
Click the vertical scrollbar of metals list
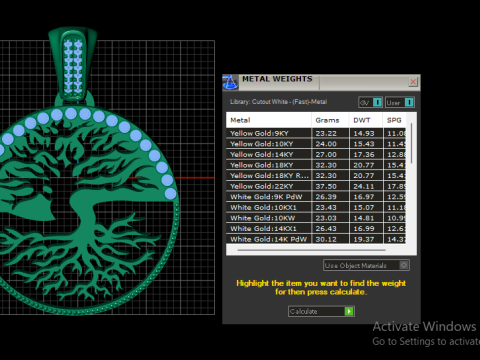[412, 143]
